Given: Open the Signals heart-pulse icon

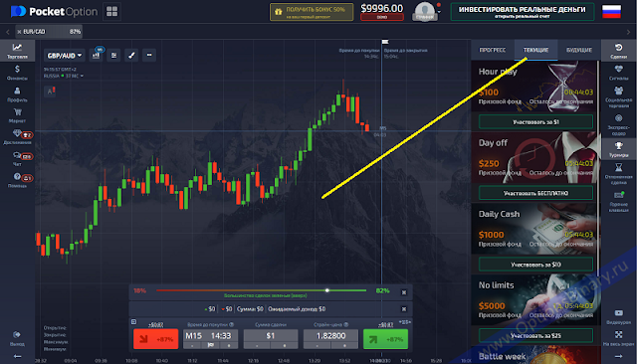Looking at the screenshot, I should (x=618, y=73).
